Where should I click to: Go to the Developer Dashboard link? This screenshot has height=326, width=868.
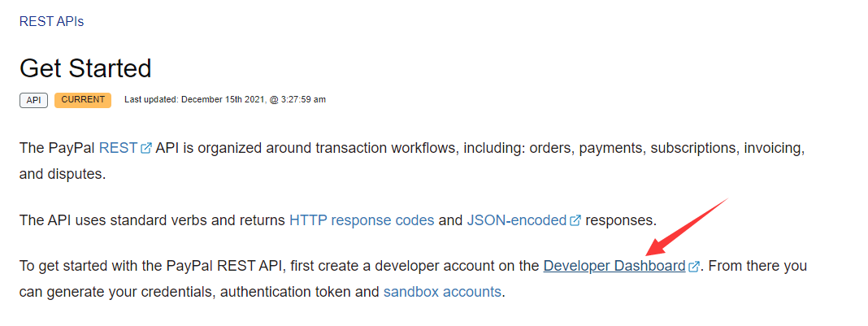614,266
